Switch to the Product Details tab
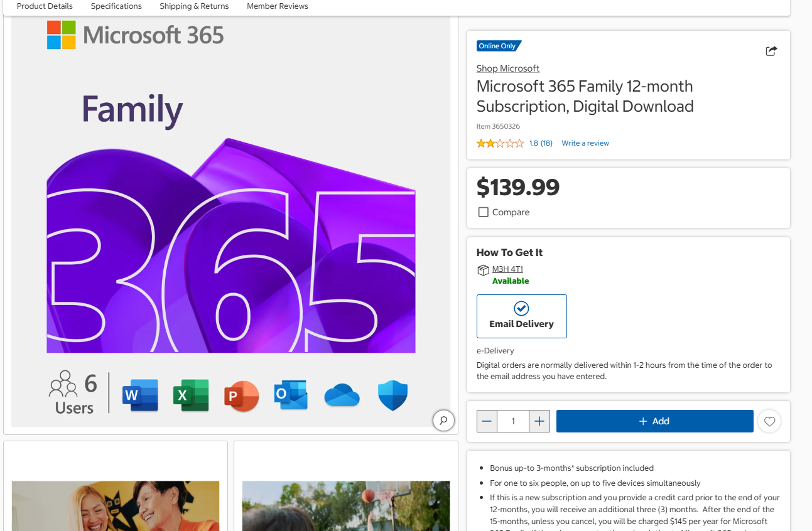Screen dimensions: 812x531 [x=45, y=6]
